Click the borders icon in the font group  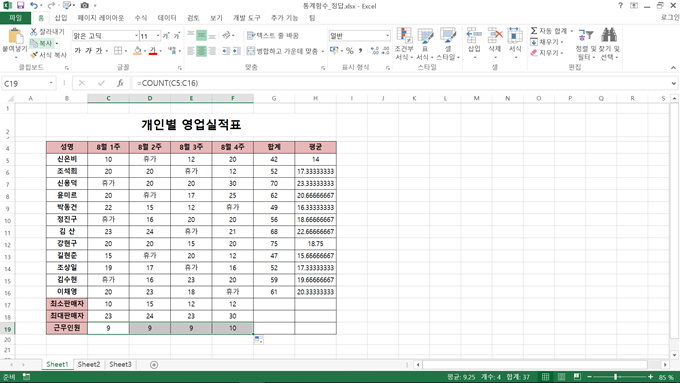coord(118,51)
